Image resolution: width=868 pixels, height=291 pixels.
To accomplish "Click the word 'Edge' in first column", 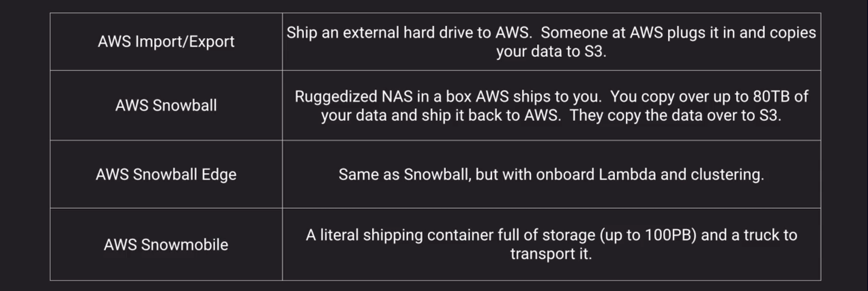I will 219,174.
